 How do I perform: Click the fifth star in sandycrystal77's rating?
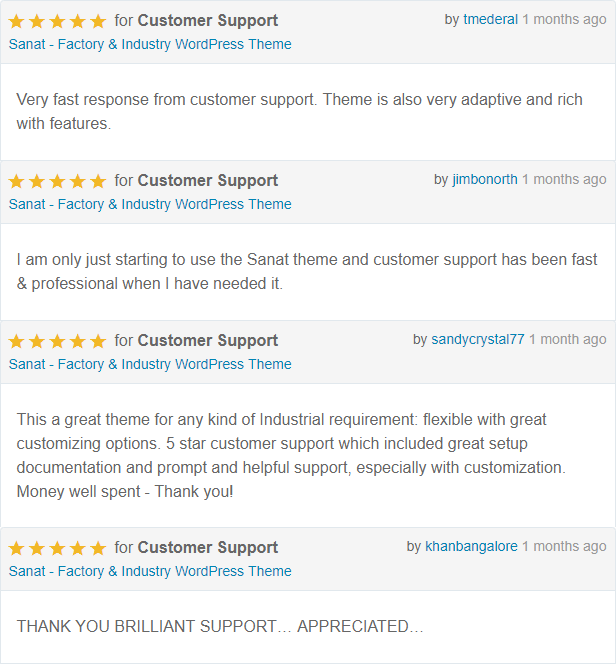97,341
